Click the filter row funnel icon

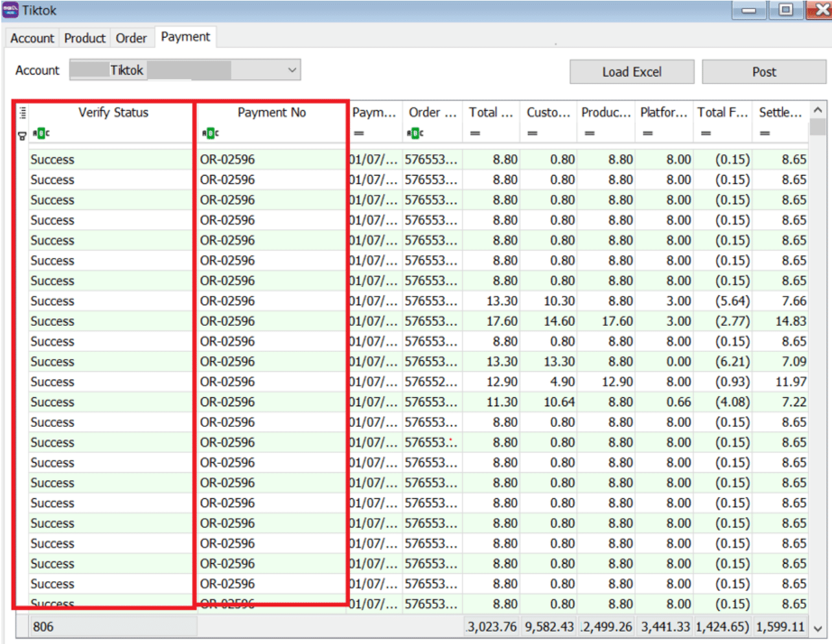pyautogui.click(x=23, y=135)
